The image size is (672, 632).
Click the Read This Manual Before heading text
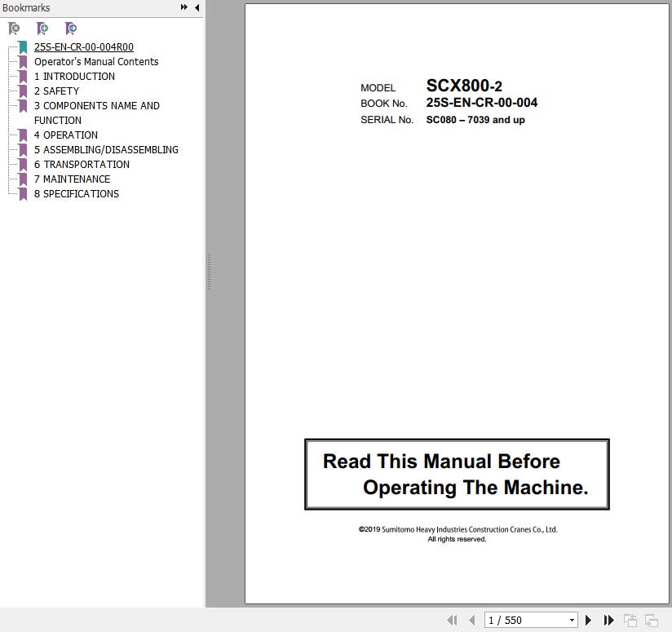[x=441, y=462]
